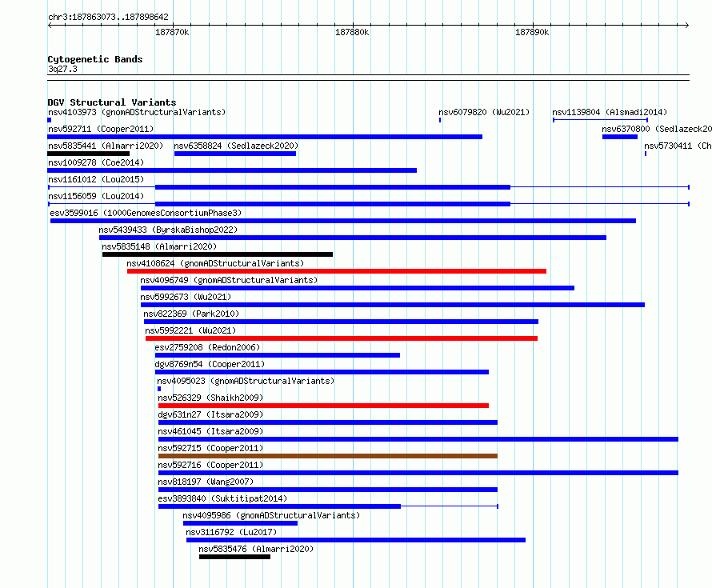
Task: Click chr3:187863073..187898642 coordinates text
Action: pyautogui.click(x=108, y=17)
